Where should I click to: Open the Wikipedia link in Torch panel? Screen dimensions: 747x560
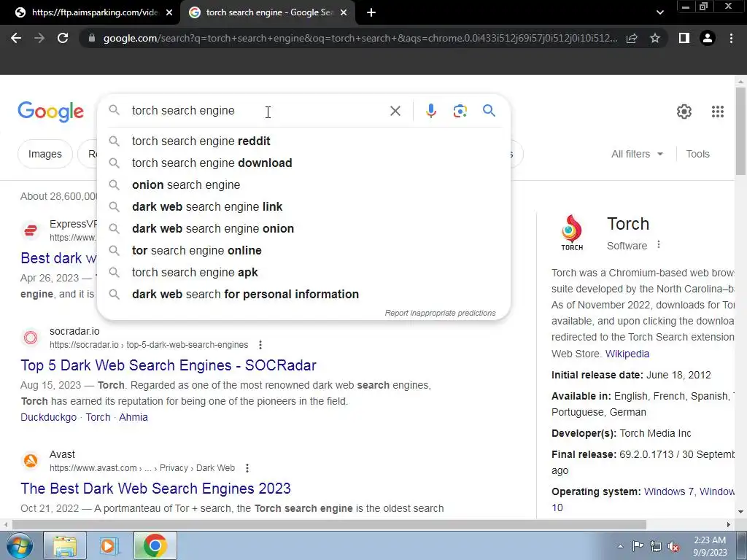627,354
